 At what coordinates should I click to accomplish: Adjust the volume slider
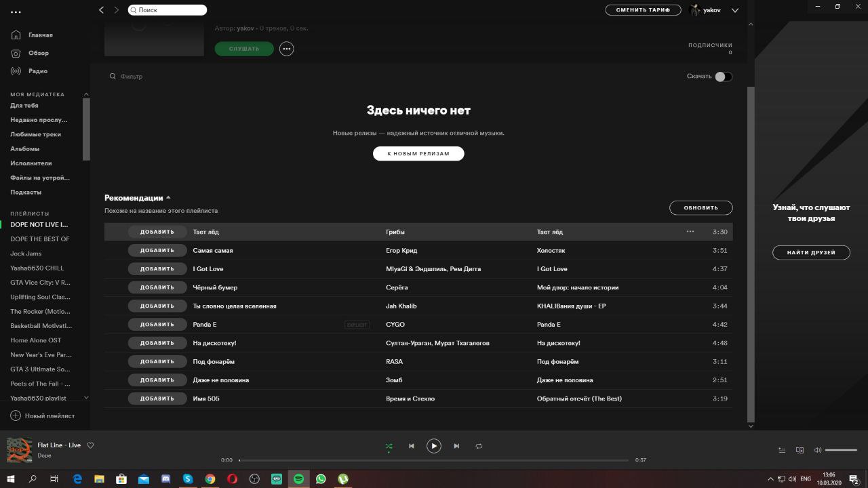841,450
